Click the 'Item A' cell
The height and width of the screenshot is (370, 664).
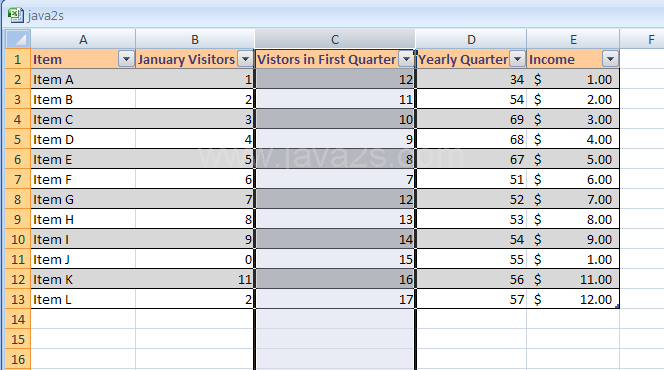tap(83, 79)
